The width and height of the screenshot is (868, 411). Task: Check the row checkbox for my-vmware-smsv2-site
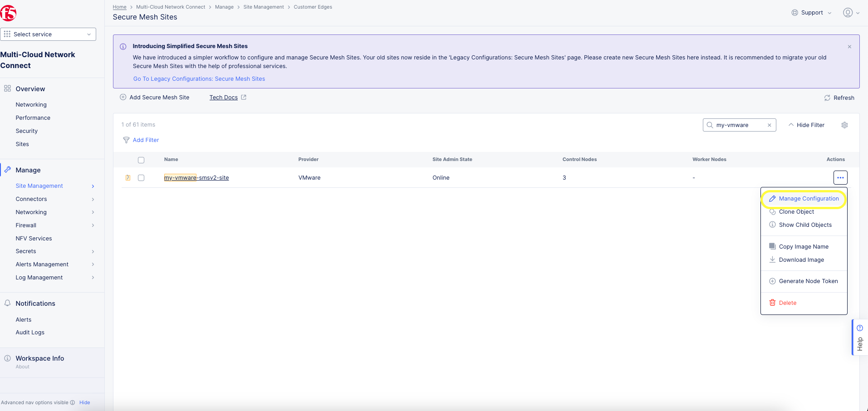(x=141, y=178)
